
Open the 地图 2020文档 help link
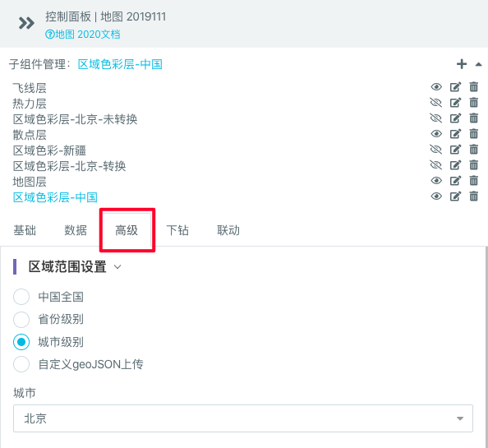(x=83, y=35)
